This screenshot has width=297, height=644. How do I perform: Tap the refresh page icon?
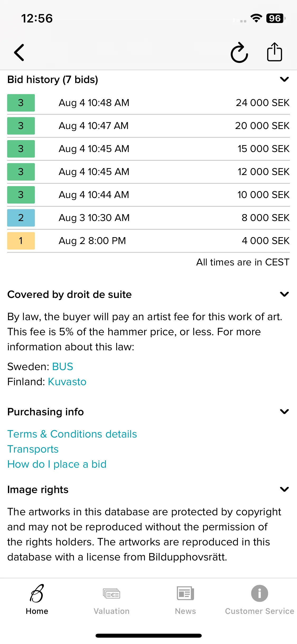tap(239, 52)
